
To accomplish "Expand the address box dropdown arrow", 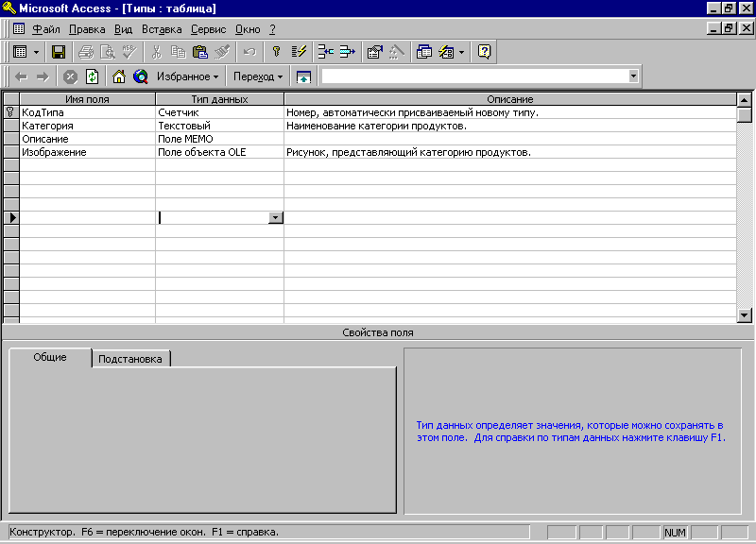I will tap(633, 76).
